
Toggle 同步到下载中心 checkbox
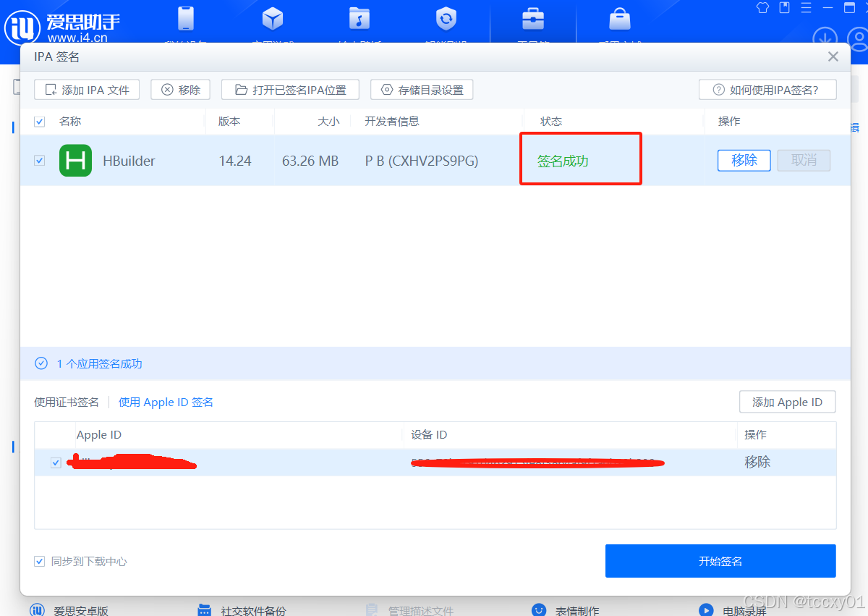pyautogui.click(x=40, y=561)
